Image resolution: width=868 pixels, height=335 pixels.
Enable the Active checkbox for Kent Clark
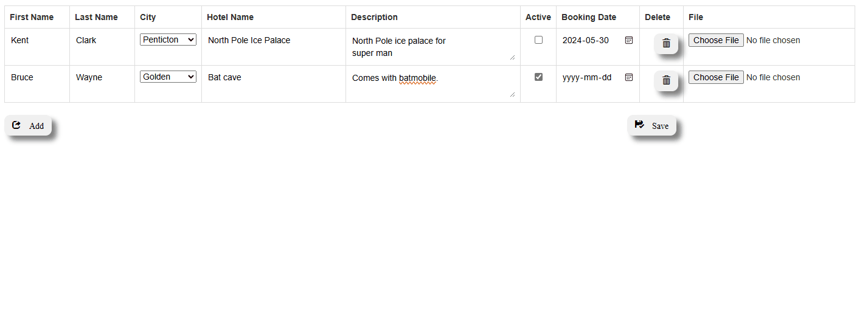pos(538,40)
